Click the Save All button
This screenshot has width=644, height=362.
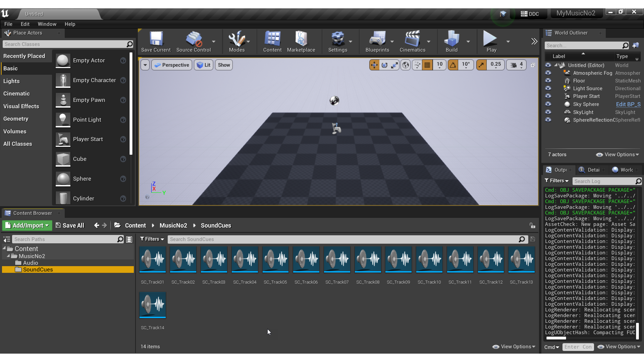[70, 226]
